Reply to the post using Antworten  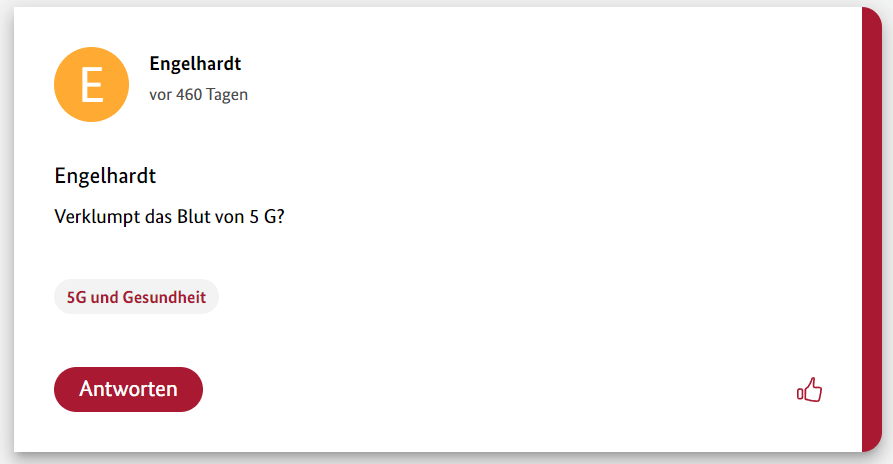[x=128, y=389]
